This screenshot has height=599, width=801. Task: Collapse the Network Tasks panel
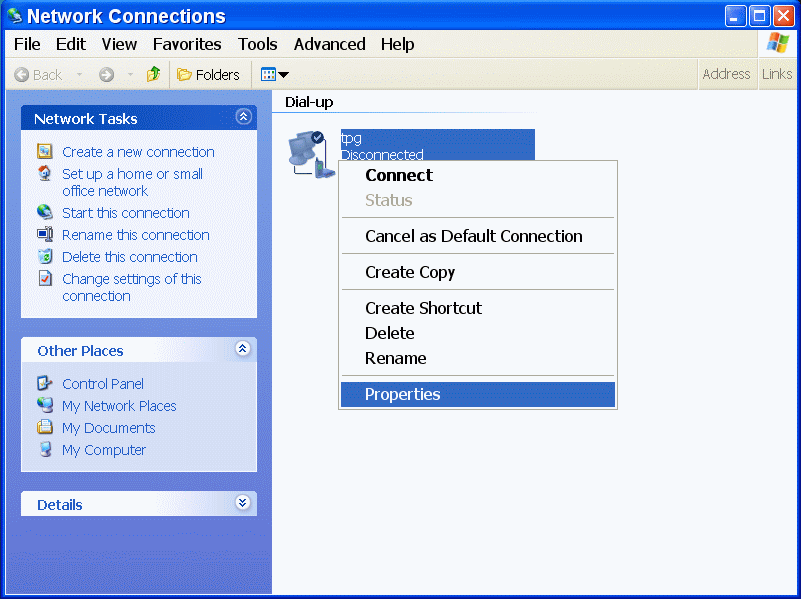[243, 117]
